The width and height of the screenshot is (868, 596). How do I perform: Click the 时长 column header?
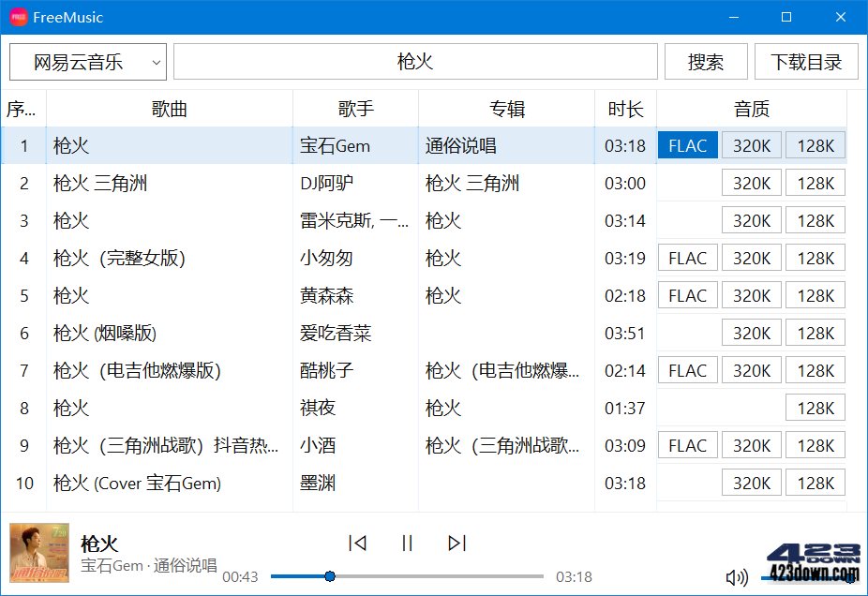click(x=625, y=109)
